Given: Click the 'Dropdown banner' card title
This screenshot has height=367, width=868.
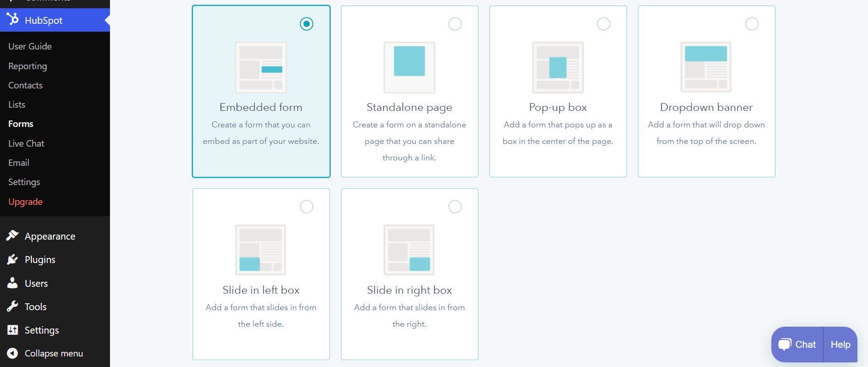Looking at the screenshot, I should [706, 108].
